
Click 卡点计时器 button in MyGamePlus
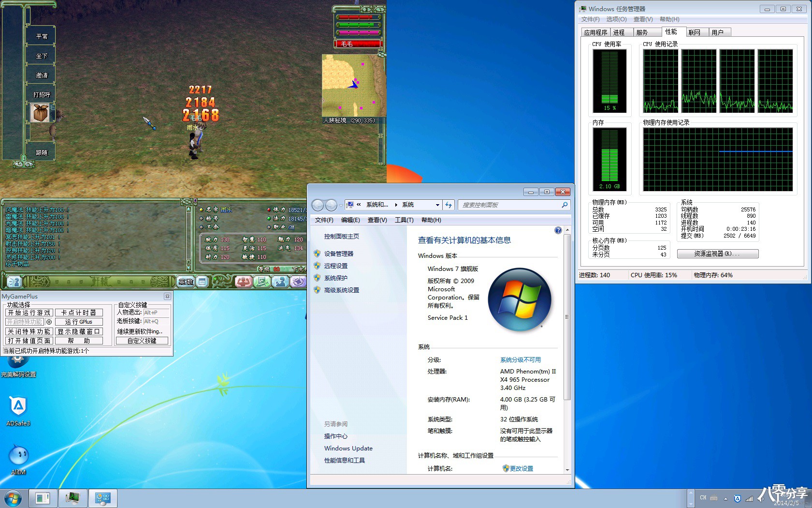pyautogui.click(x=79, y=313)
